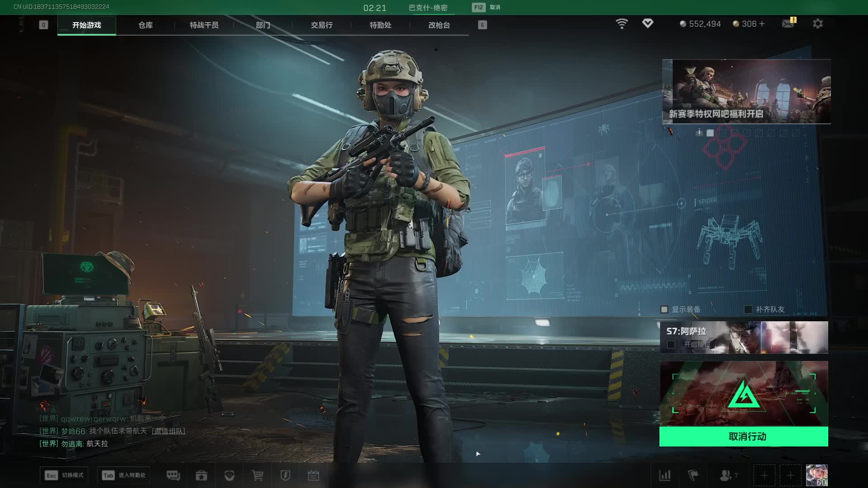Go to the 改枪台 tab
The image size is (868, 488).
click(439, 25)
